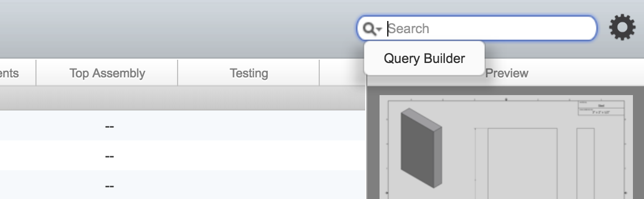
Task: Sort by the Testing column header
Action: point(248,73)
